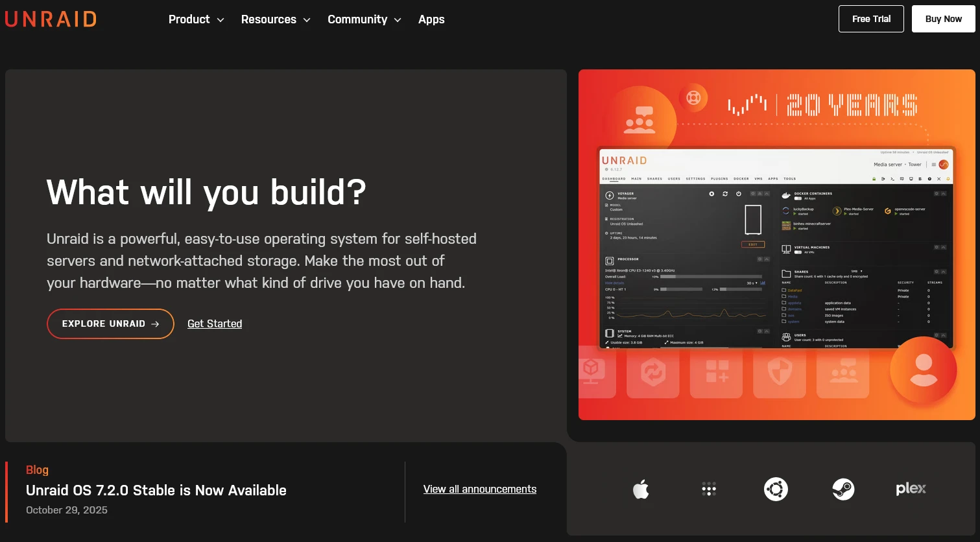Click the Buy Now button
The image size is (980, 542).
coord(943,19)
